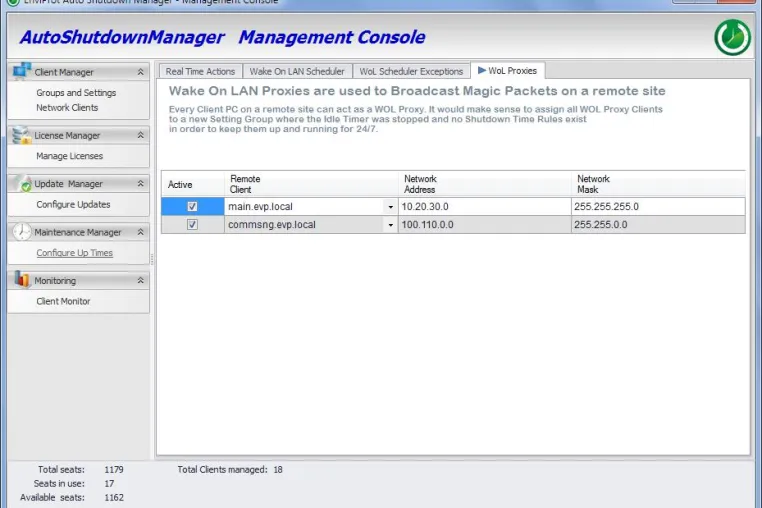Uncheck Active for main.evp.local
The image size is (762, 508).
pyautogui.click(x=192, y=207)
